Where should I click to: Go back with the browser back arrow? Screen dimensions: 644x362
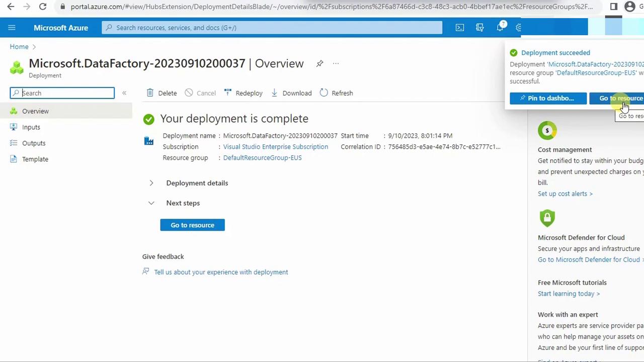click(x=11, y=7)
